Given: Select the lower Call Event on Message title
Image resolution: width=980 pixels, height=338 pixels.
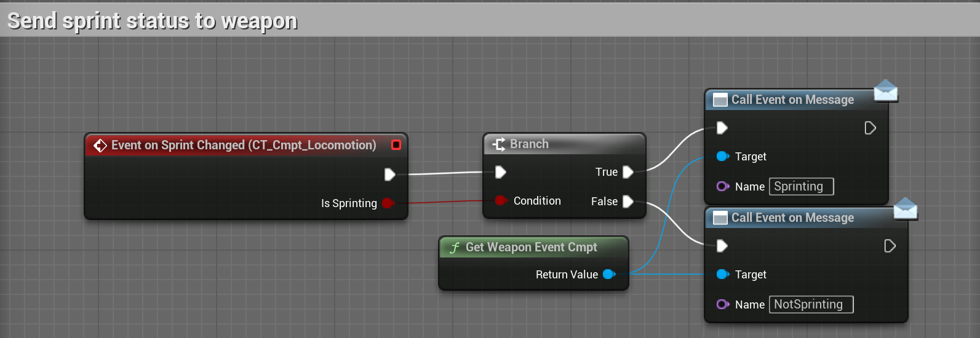Looking at the screenshot, I should pyautogui.click(x=792, y=218).
